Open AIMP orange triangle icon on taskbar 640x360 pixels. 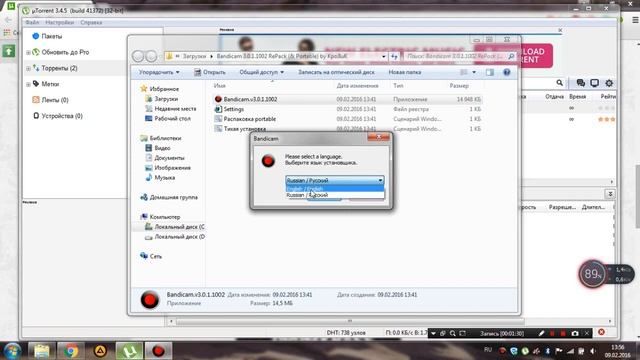point(100,351)
